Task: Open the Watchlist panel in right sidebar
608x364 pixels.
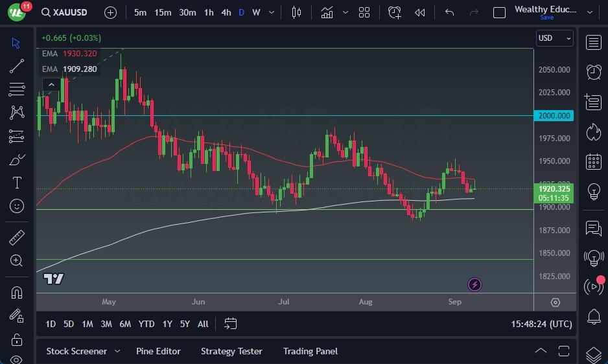Action: [x=593, y=43]
